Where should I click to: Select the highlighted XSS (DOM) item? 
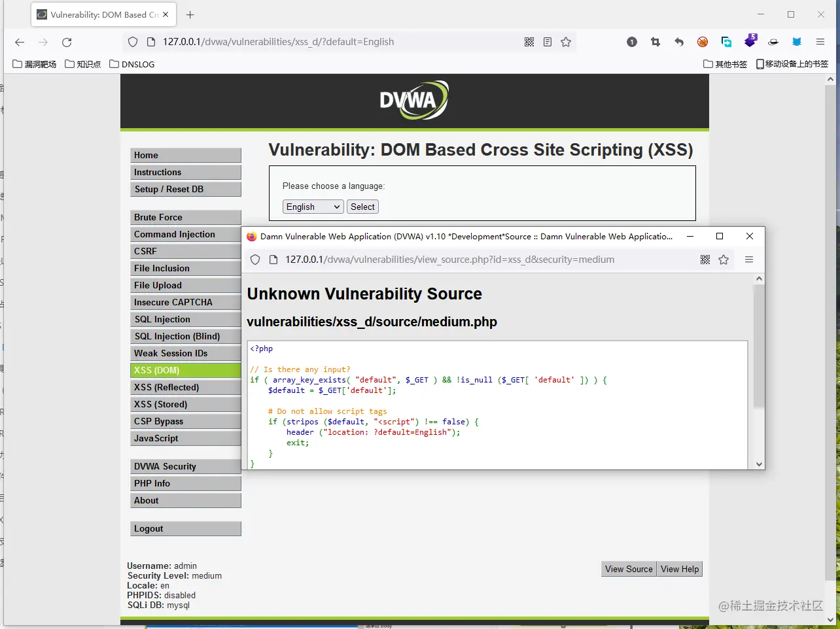pyautogui.click(x=186, y=370)
